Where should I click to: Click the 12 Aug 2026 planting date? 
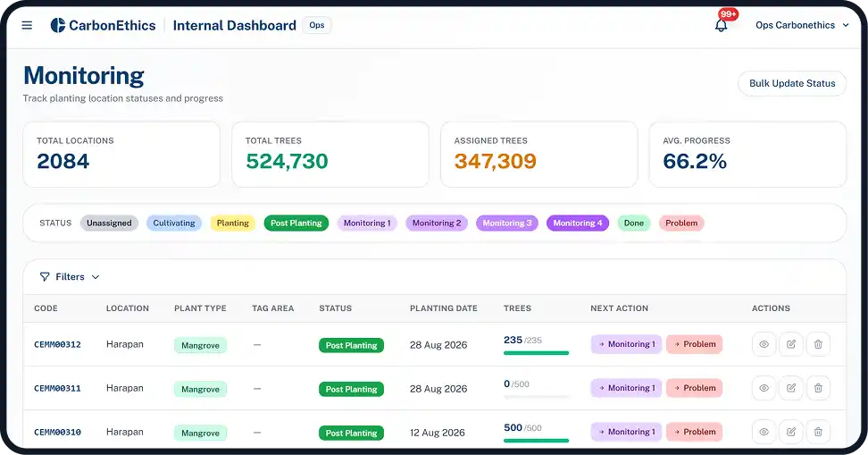pyautogui.click(x=438, y=433)
